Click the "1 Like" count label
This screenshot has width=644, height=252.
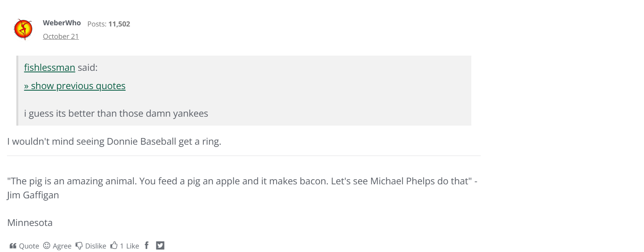point(129,246)
